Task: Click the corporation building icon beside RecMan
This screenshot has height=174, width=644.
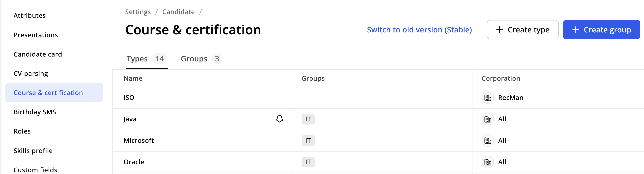Action: [488, 98]
